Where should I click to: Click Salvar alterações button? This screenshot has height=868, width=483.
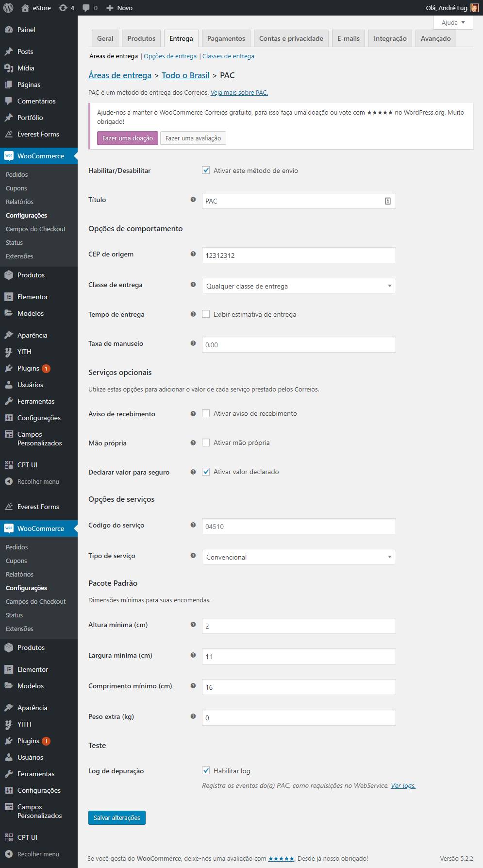(x=117, y=817)
